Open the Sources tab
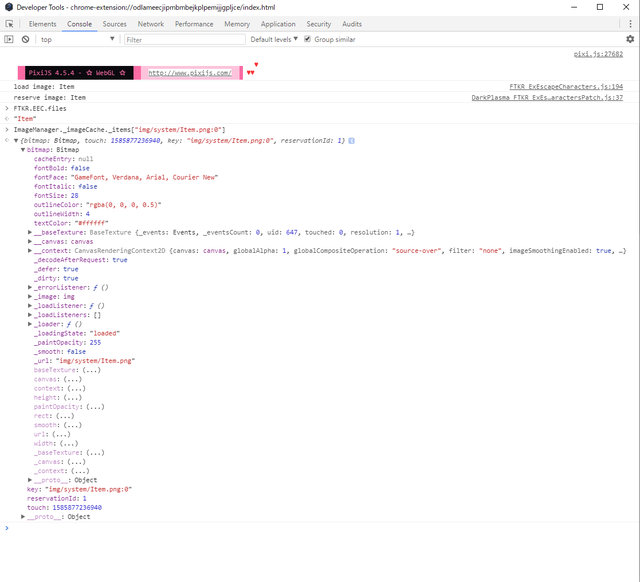The width and height of the screenshot is (640, 582). tap(114, 24)
